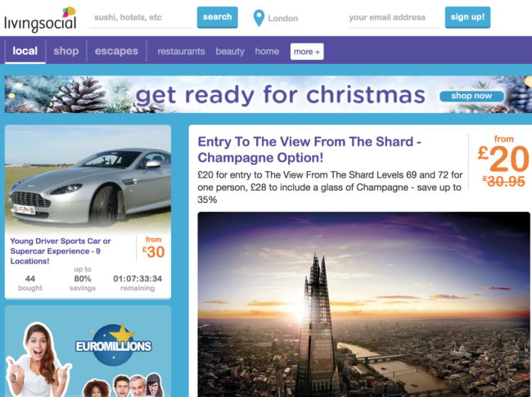Open the local tab
This screenshot has width=532, height=397.
click(25, 52)
